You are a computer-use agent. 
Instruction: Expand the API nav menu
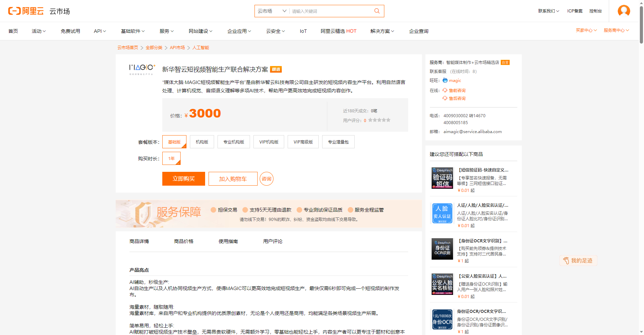tap(100, 31)
